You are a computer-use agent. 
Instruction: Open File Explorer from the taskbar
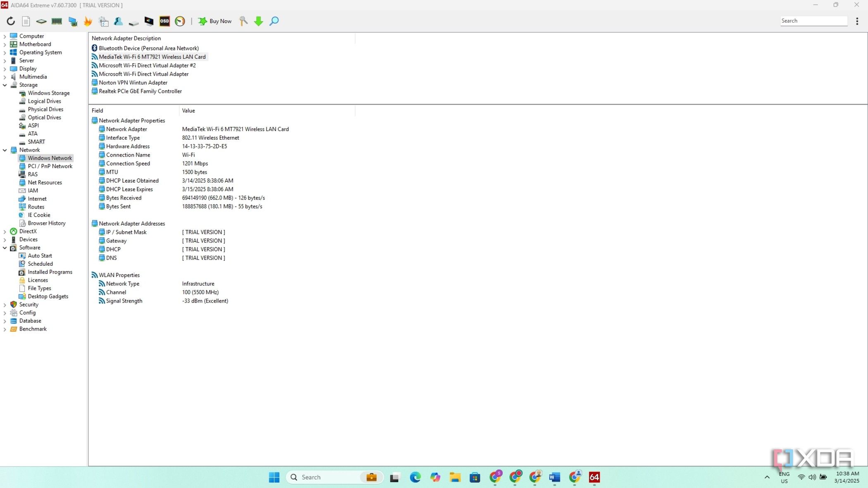pos(455,477)
